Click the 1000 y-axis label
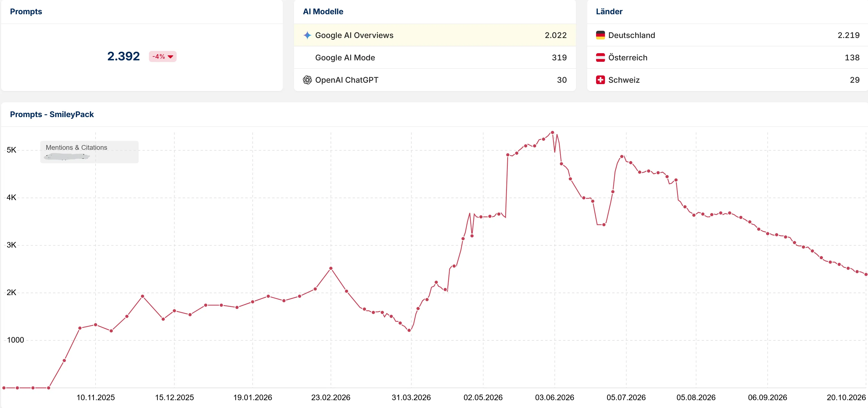This screenshot has width=868, height=408. click(x=15, y=340)
